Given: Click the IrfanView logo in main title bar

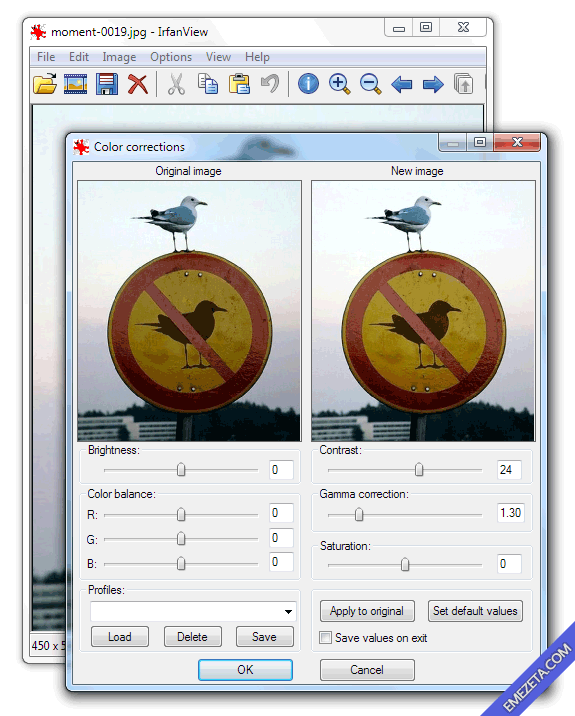Looking at the screenshot, I should pos(38,32).
